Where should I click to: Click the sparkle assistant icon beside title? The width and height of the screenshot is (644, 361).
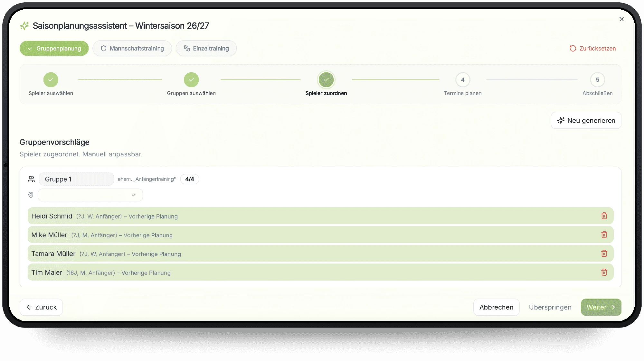[x=24, y=26]
